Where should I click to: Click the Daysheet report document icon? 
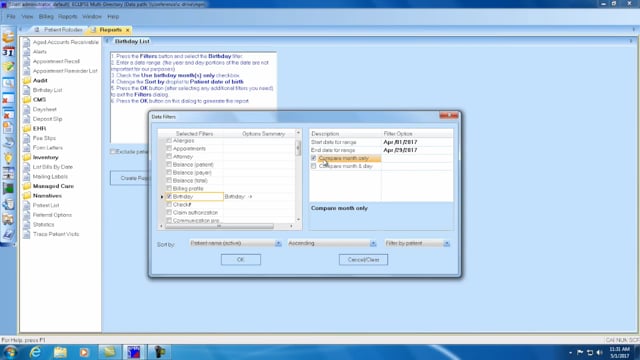[x=27, y=109]
